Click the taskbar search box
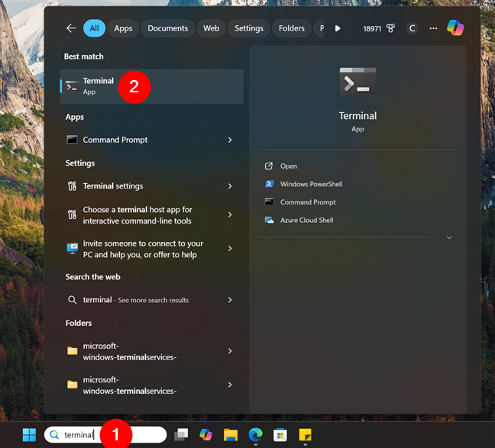Viewport: 495px width, 448px height. [x=105, y=435]
